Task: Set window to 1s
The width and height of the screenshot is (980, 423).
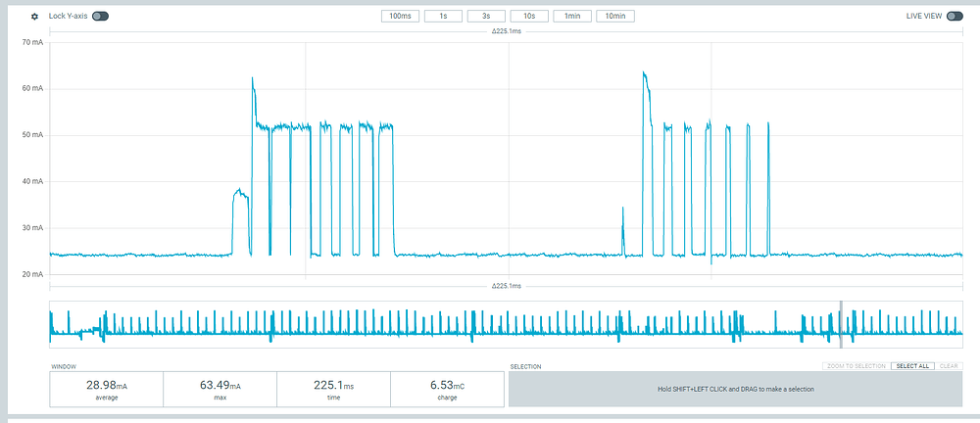Action: click(x=443, y=17)
